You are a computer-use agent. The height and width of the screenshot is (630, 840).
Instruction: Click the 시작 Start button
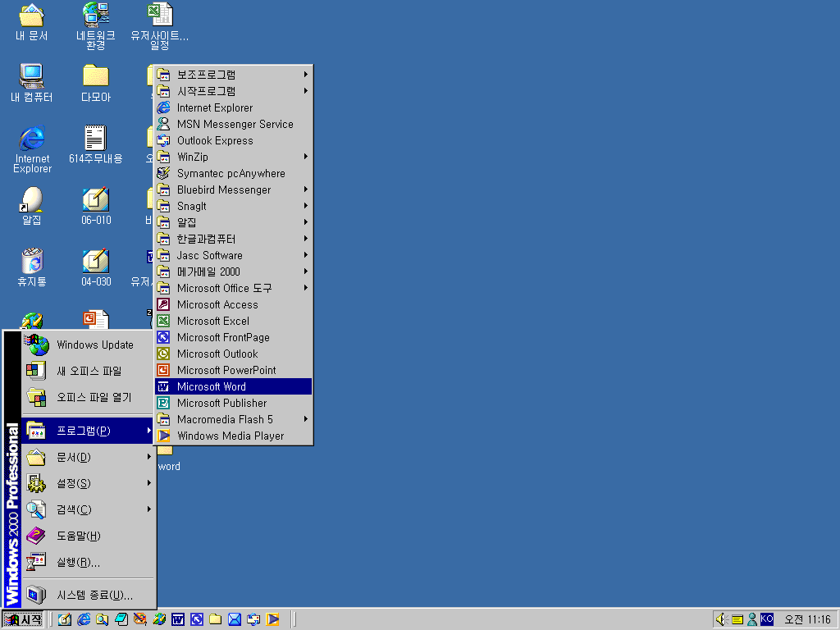(x=23, y=619)
